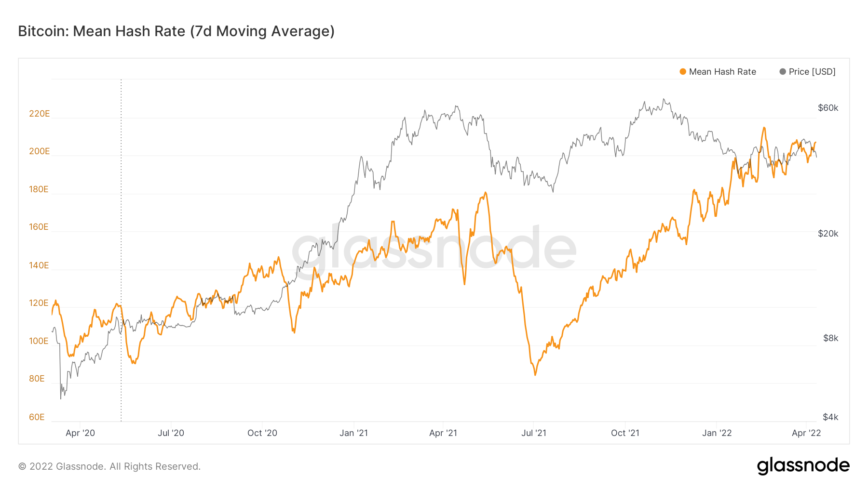The width and height of the screenshot is (868, 488).
Task: Click the gray Price legend dot
Action: tap(783, 72)
